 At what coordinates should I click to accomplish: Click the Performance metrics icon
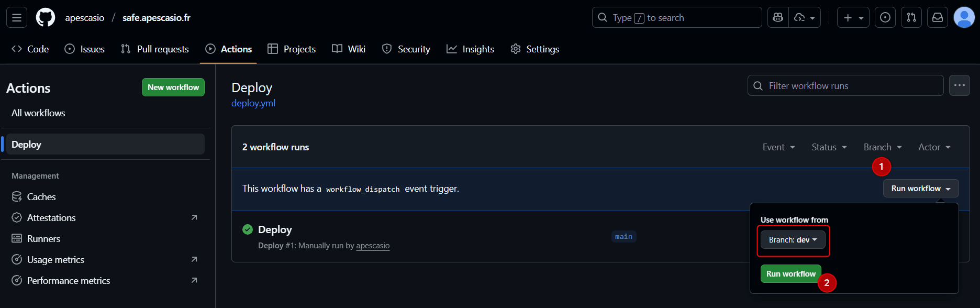[x=17, y=280]
